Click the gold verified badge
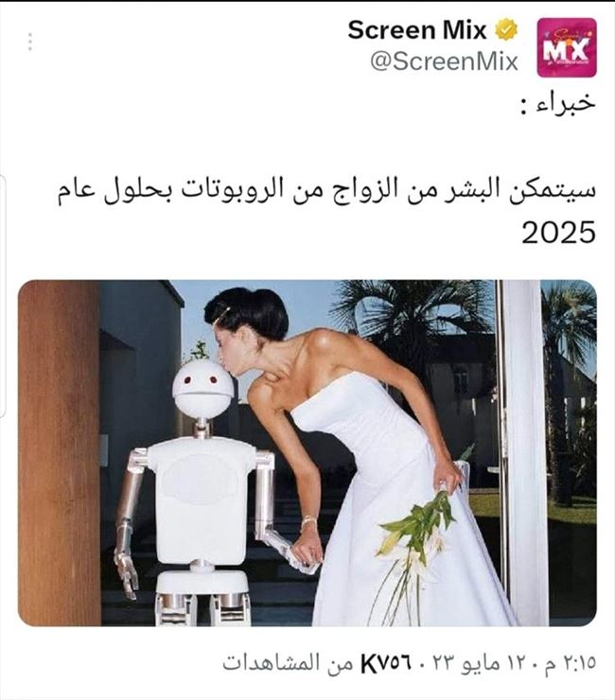Image resolution: width=615 pixels, height=700 pixels. (505, 30)
